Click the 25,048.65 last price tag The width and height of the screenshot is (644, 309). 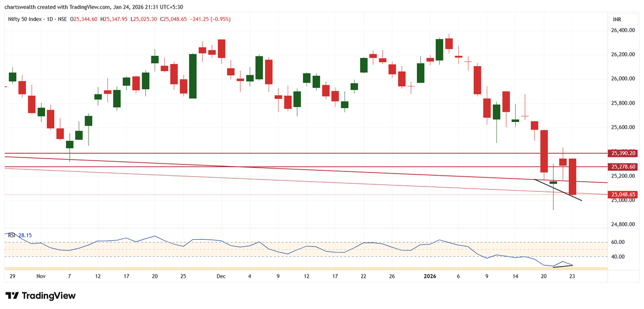[x=623, y=194]
